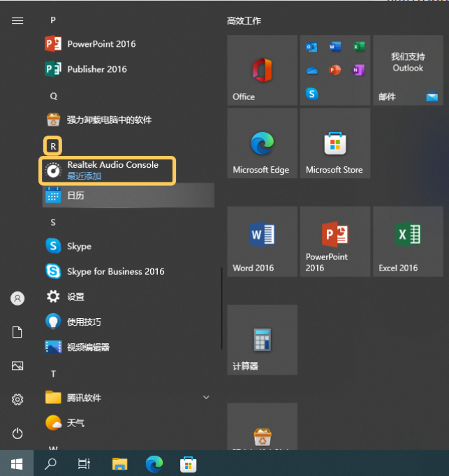Launch the Word 2016 tile

click(x=263, y=242)
